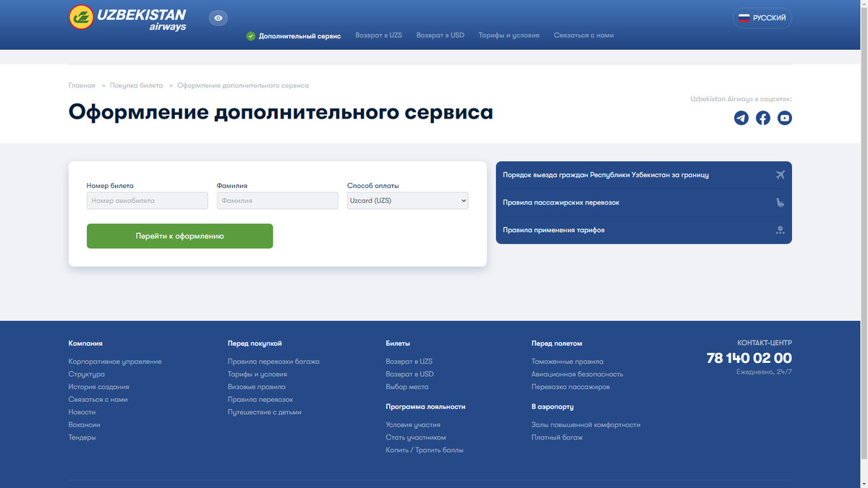Open Путешествие с детьми footer link
This screenshot has height=488, width=868.
[265, 412]
